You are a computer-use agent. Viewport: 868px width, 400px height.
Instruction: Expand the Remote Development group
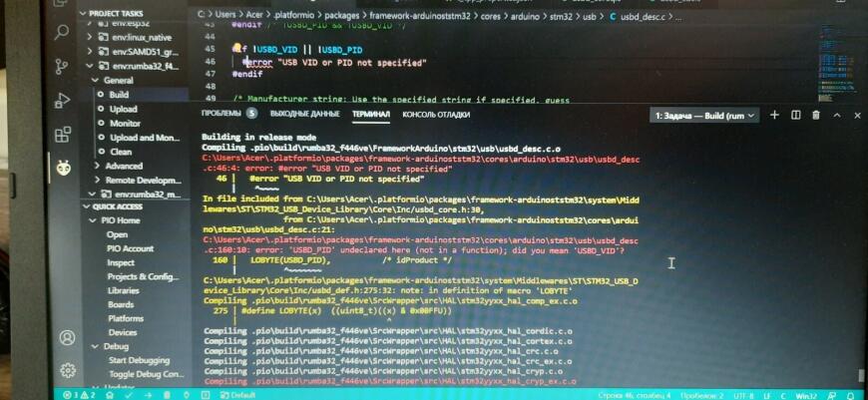coord(97,180)
